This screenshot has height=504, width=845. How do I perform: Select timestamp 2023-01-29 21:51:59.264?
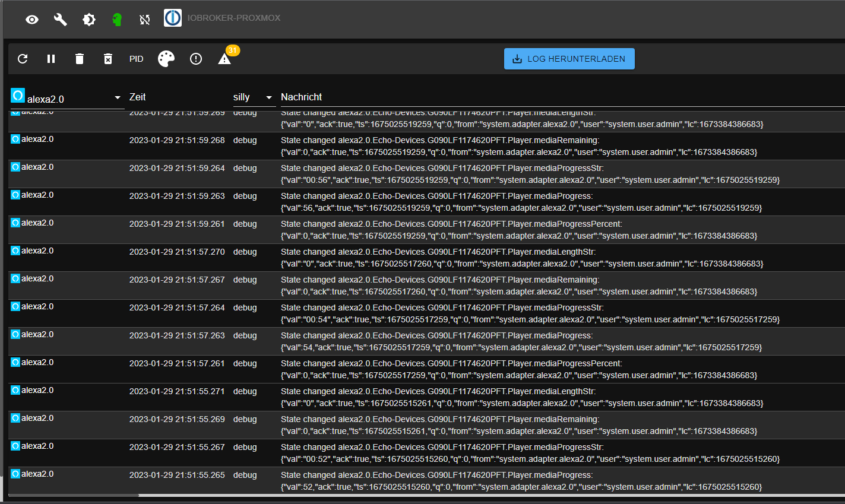pyautogui.click(x=177, y=168)
